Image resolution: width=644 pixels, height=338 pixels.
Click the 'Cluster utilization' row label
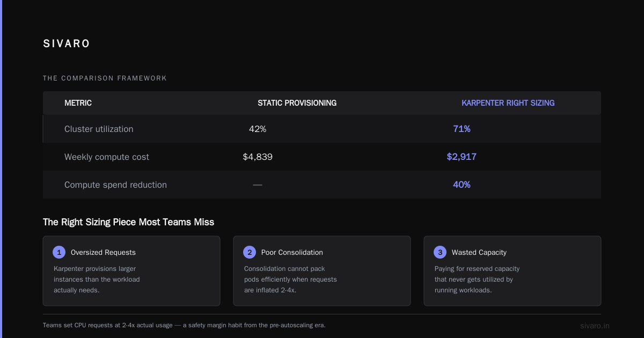pyautogui.click(x=99, y=129)
